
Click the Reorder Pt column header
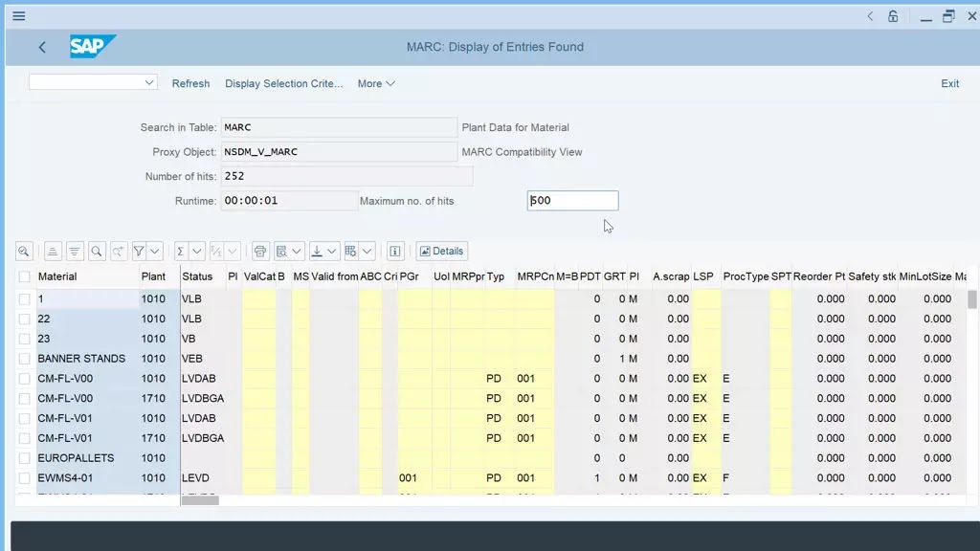(x=819, y=276)
